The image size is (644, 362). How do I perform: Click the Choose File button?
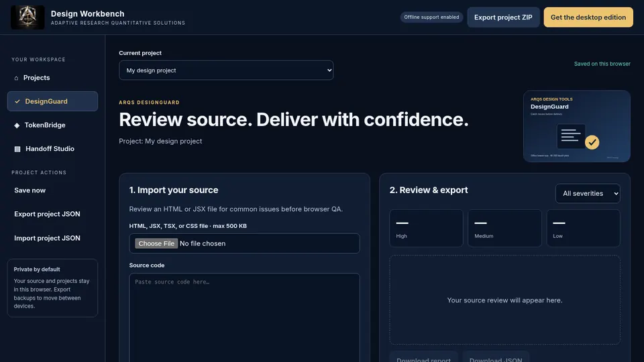(x=156, y=243)
